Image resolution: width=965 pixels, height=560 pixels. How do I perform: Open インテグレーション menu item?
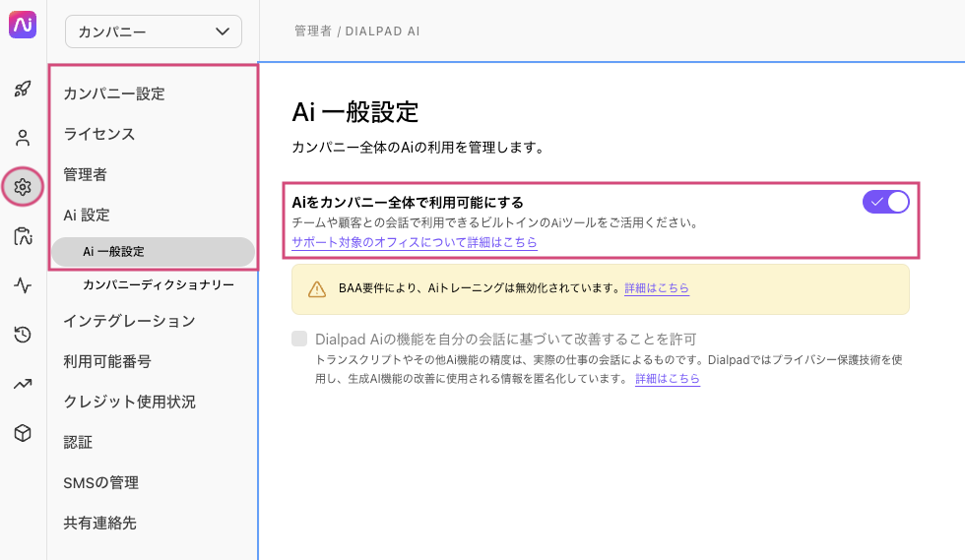pyautogui.click(x=129, y=321)
